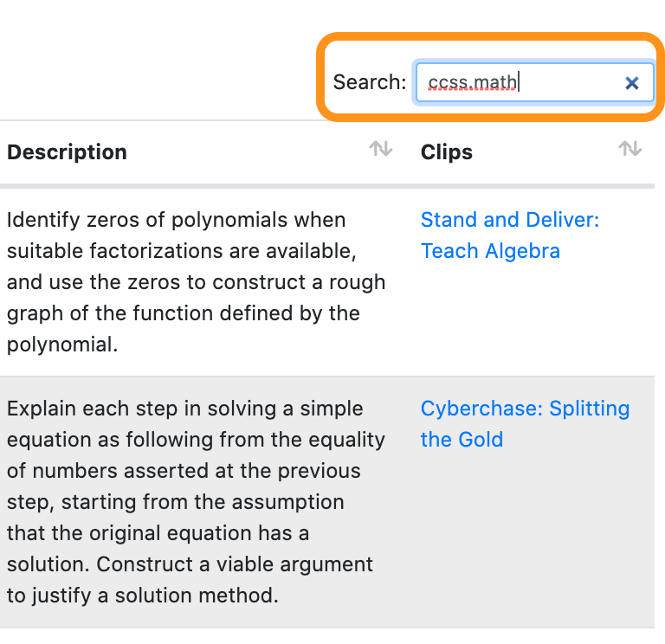Clear the search field with the X icon
This screenshot has width=665, height=644.
click(x=632, y=83)
